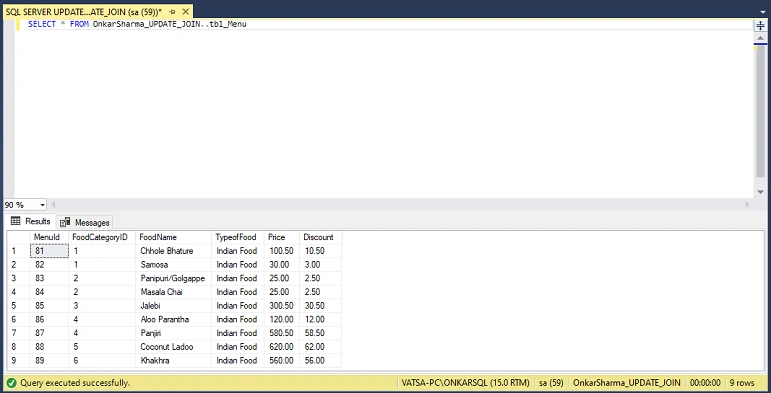Switch to the Results tab

coord(30,221)
